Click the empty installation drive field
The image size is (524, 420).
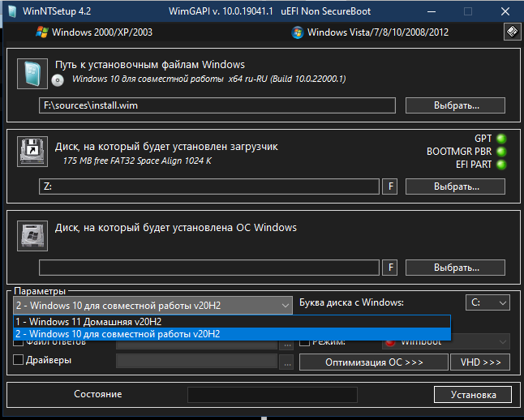[209, 268]
